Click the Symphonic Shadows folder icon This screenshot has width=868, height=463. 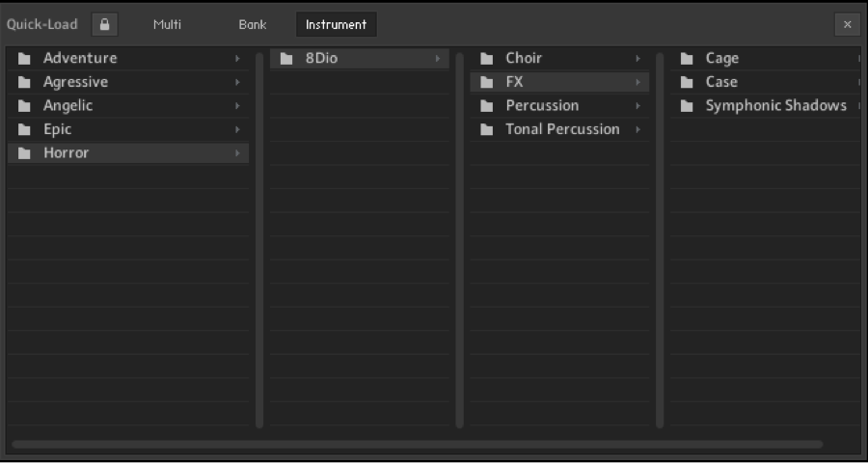click(687, 106)
